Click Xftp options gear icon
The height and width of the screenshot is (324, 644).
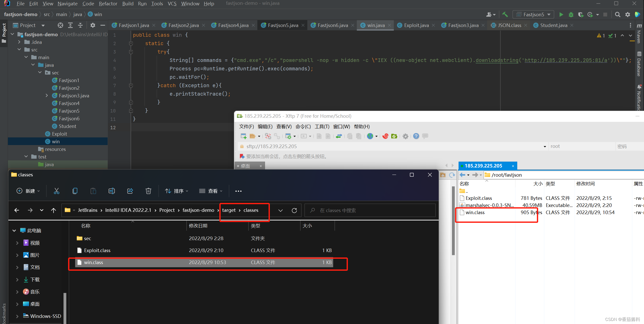tap(405, 136)
